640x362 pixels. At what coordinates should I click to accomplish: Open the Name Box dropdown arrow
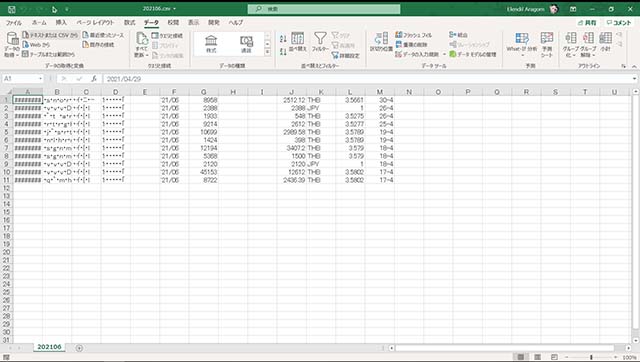click(x=40, y=79)
